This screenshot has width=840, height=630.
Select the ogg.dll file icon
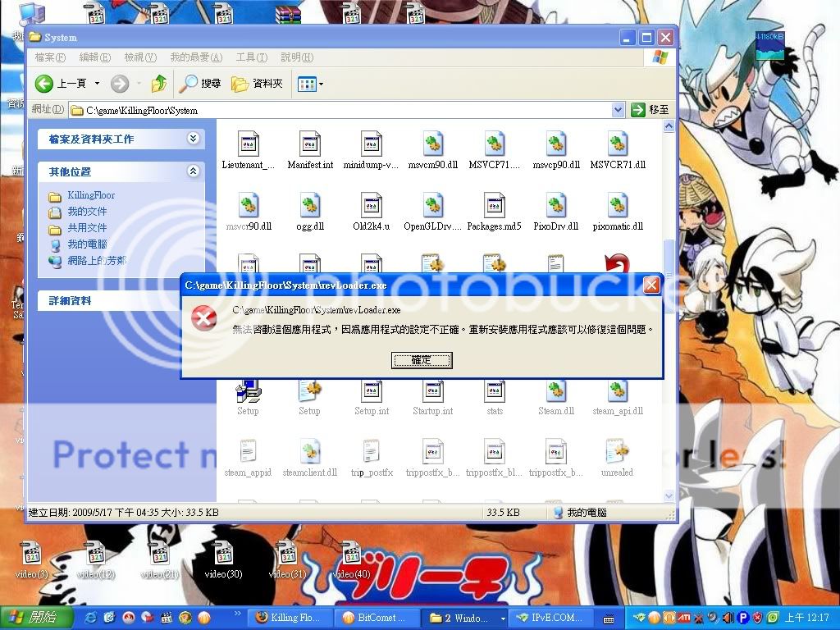point(309,206)
